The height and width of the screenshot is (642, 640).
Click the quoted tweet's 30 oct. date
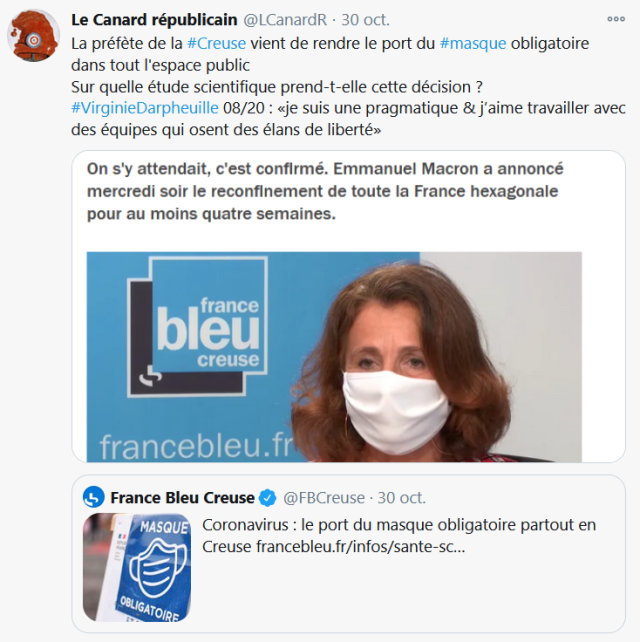(x=402, y=498)
